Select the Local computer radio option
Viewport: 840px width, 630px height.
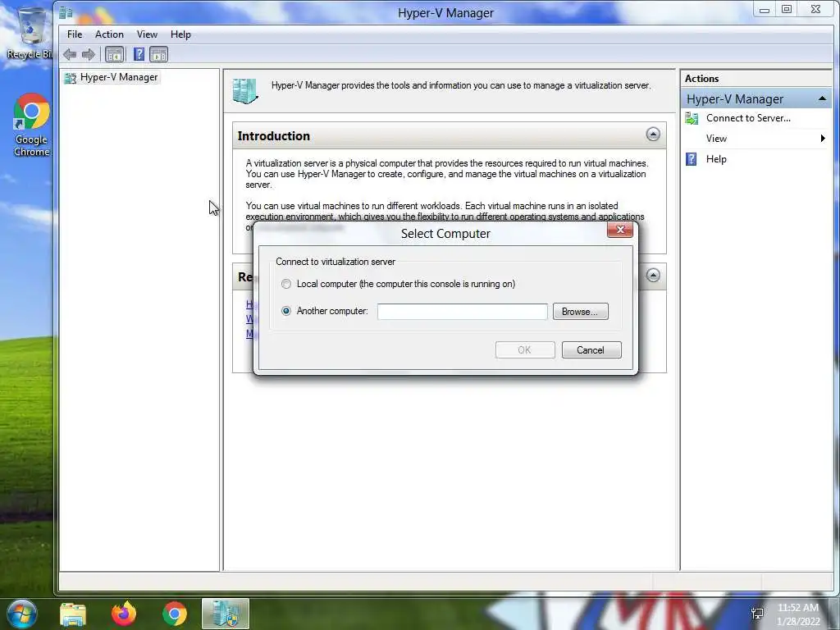(x=286, y=284)
